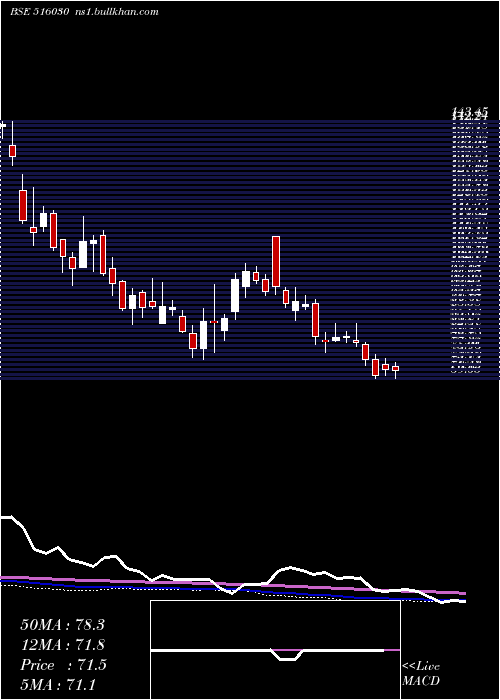This screenshot has height=700, width=500.
Task: Click the 5MA : 71.1 value
Action: (x=58, y=685)
